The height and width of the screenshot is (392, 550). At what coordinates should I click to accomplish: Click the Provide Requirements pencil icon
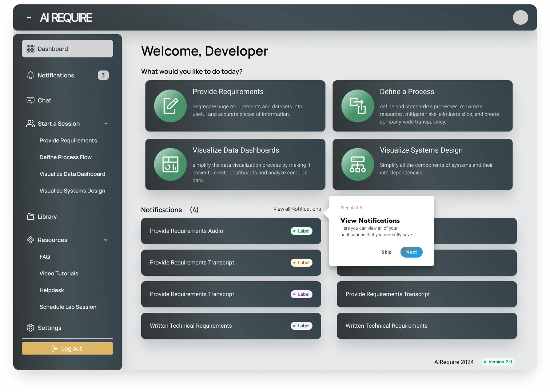pos(170,106)
